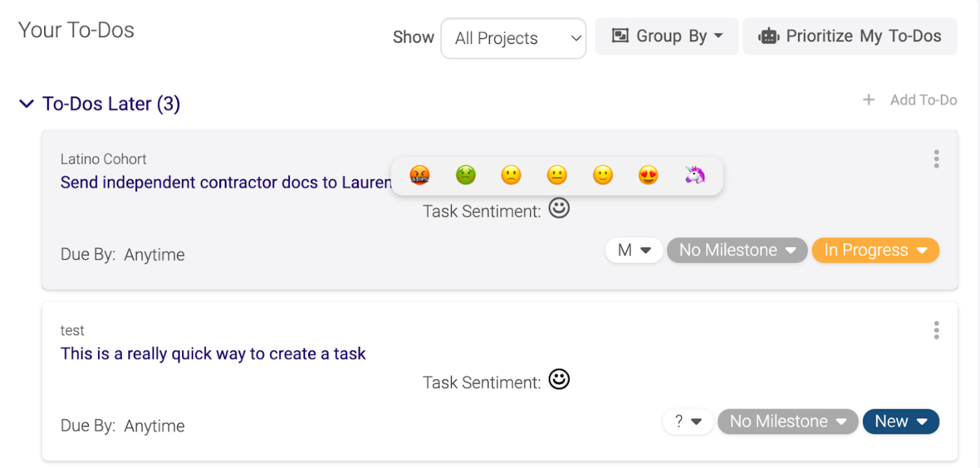Pick the slightly smiling face emoji

[x=603, y=175]
